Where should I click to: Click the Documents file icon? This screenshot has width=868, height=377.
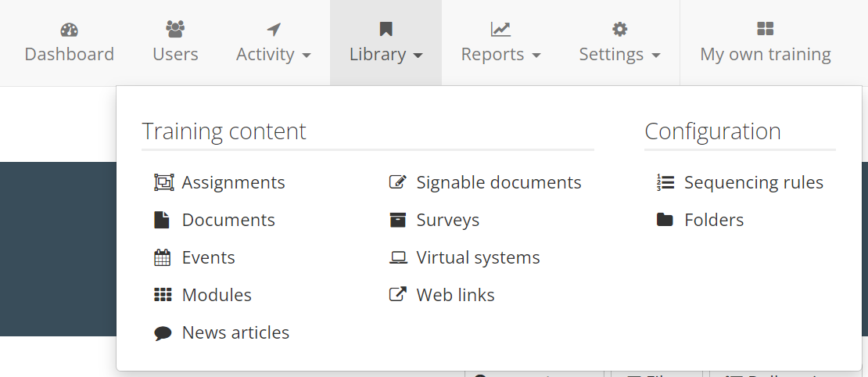[162, 221]
